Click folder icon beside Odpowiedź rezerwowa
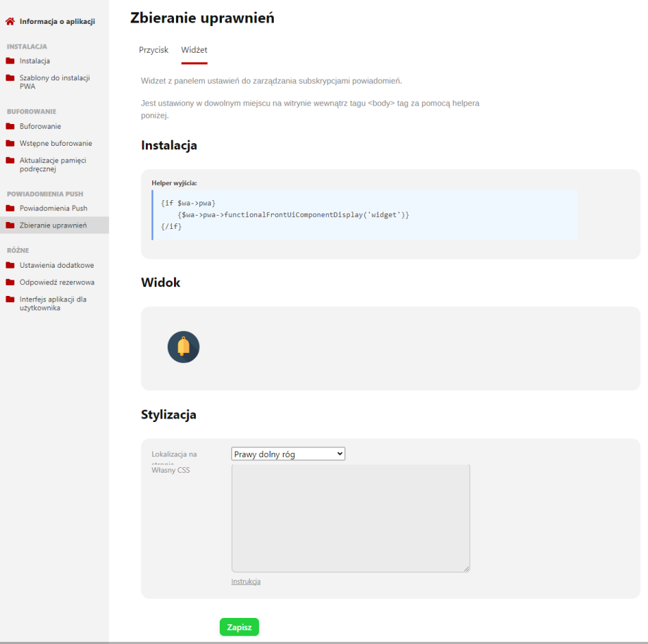Screen dimensions: 648x644 point(11,282)
